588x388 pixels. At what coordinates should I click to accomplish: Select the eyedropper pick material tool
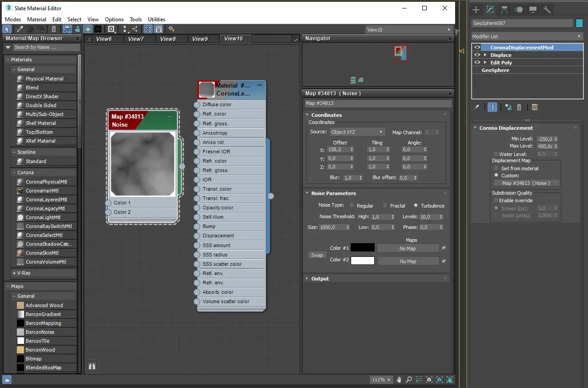click(x=20, y=29)
